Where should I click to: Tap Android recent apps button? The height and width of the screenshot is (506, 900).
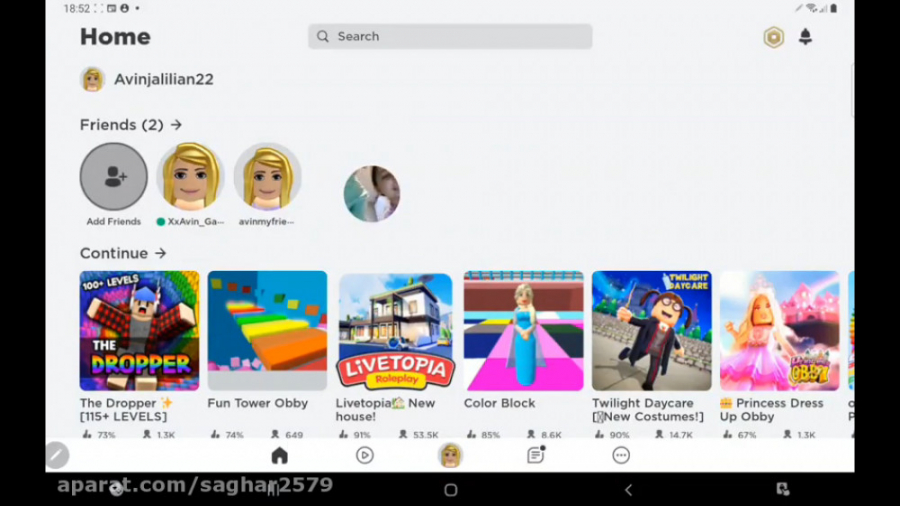[x=274, y=489]
